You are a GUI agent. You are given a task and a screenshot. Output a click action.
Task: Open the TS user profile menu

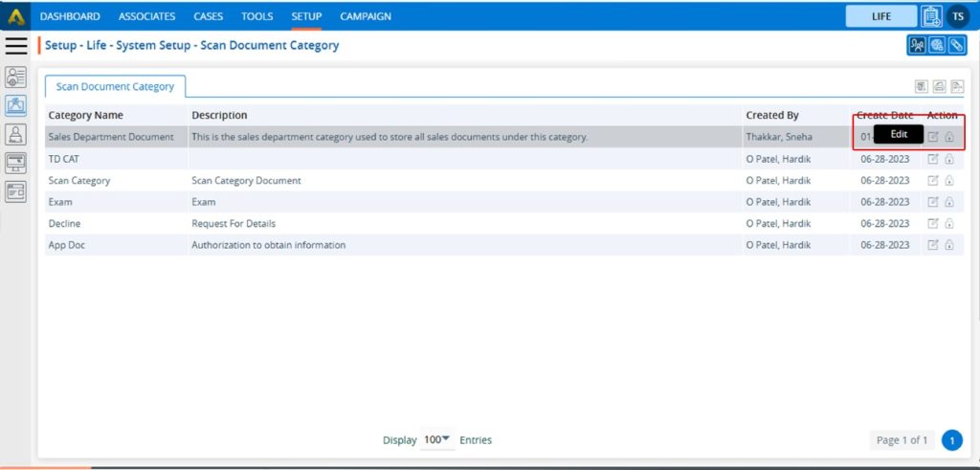click(958, 16)
